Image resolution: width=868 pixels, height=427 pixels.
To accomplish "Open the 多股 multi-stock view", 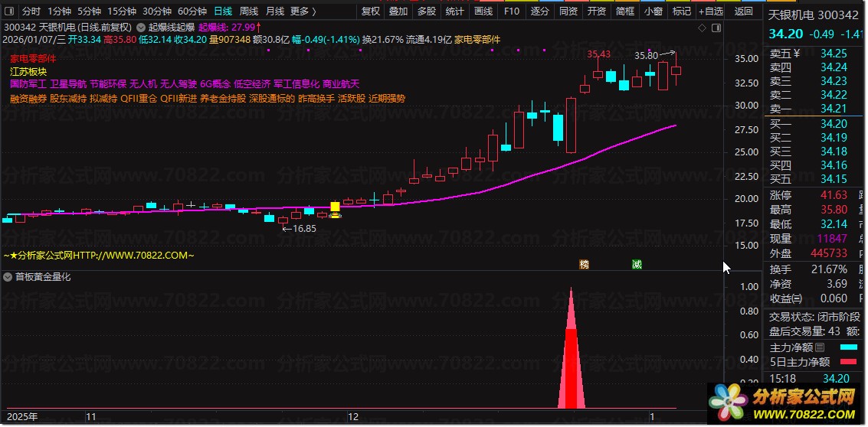I will point(426,11).
